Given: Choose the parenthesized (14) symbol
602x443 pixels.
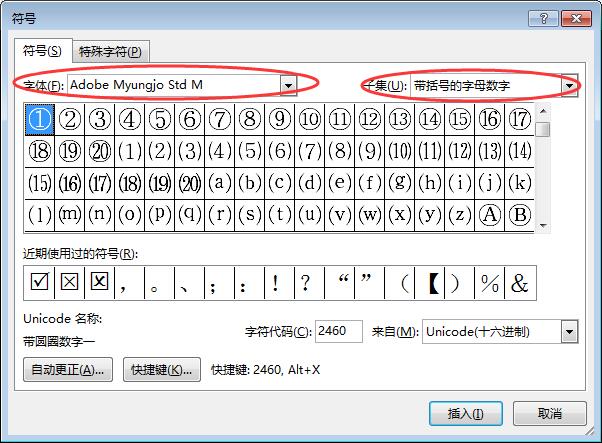Looking at the screenshot, I should pos(520,151).
